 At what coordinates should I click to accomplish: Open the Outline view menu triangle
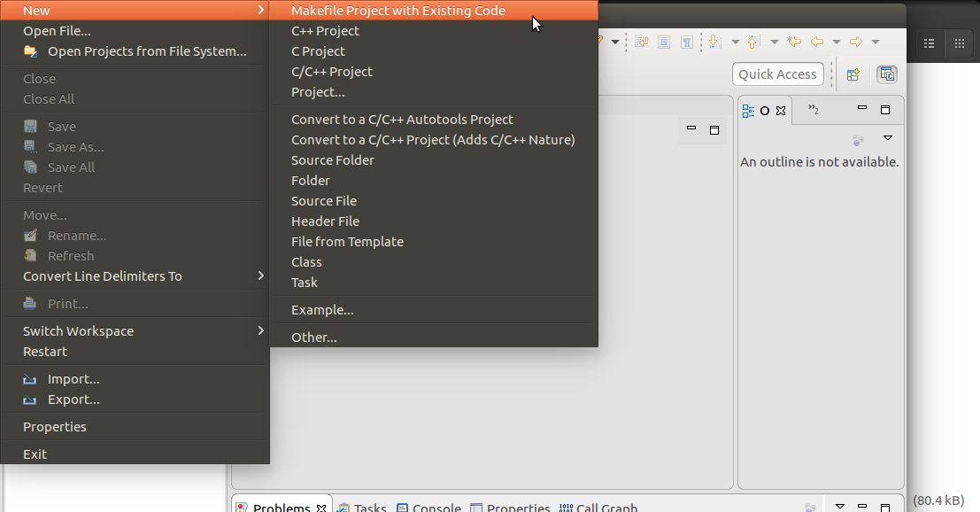pyautogui.click(x=887, y=138)
